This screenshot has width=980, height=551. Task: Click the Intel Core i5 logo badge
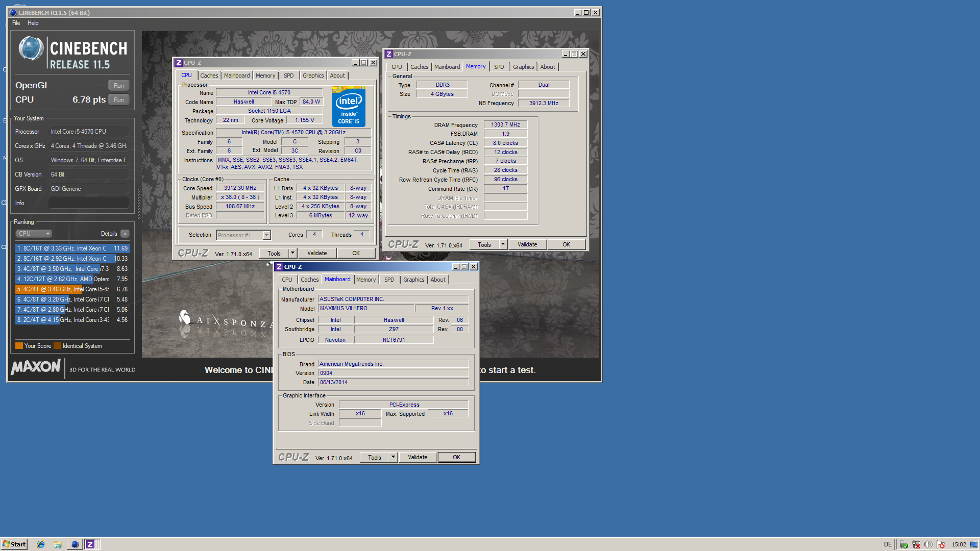click(x=349, y=106)
